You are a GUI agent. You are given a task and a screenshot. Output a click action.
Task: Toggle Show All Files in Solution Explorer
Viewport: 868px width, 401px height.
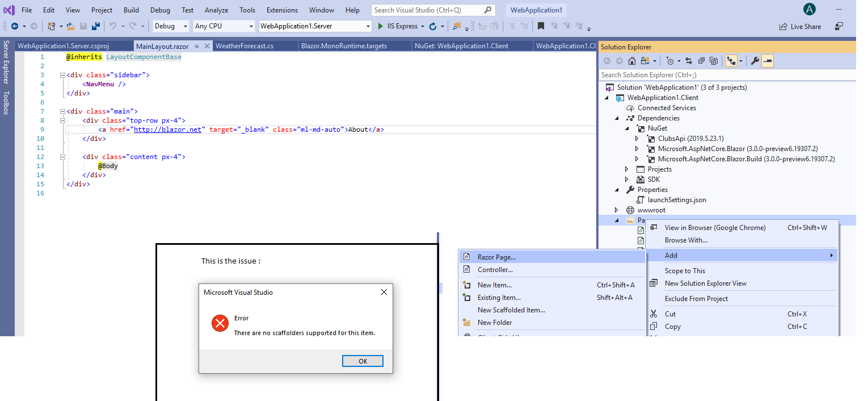(714, 61)
